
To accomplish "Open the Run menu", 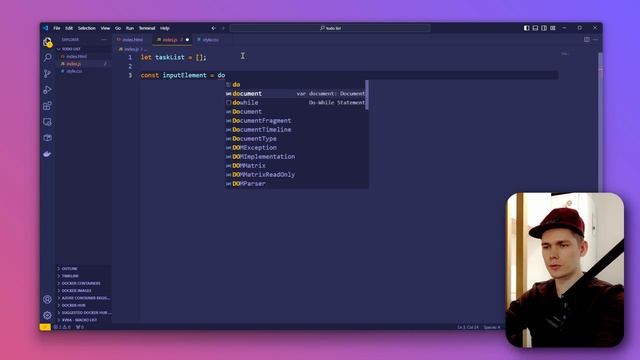I will 130,28.
